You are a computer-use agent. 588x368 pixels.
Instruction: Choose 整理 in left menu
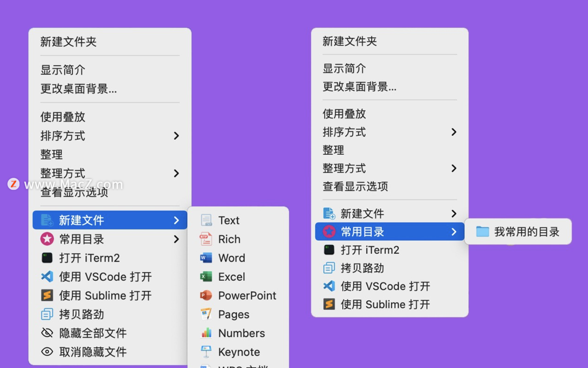coord(51,154)
